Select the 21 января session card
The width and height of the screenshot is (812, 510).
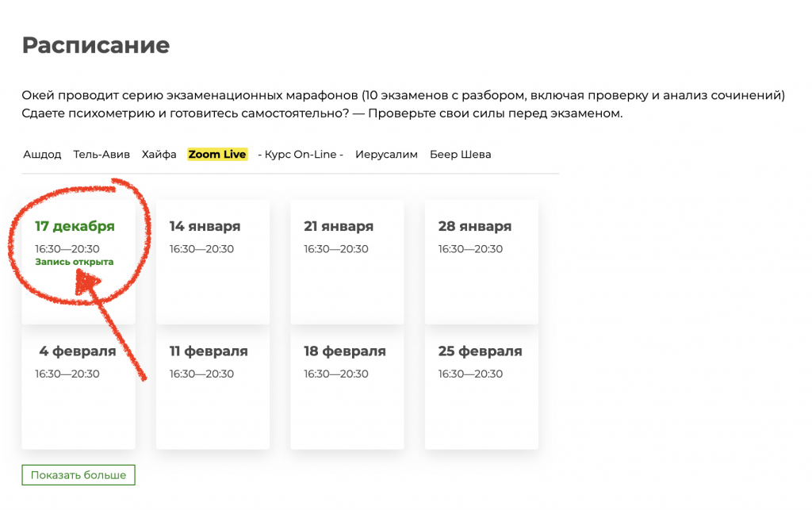coord(347,262)
